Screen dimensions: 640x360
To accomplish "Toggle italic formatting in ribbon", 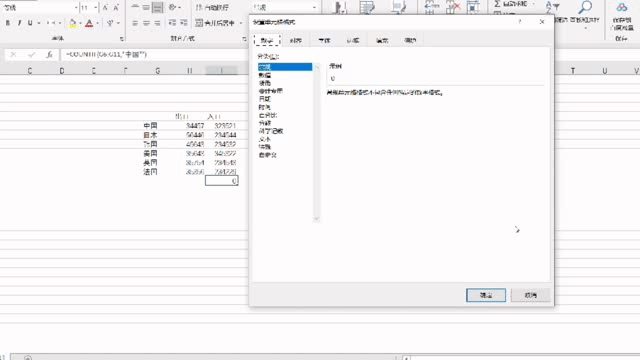I will [x=19, y=23].
